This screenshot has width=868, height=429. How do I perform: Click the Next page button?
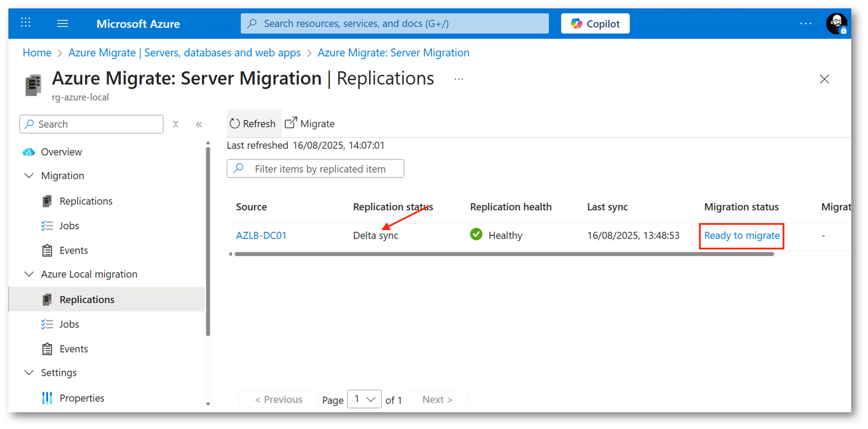tap(437, 399)
